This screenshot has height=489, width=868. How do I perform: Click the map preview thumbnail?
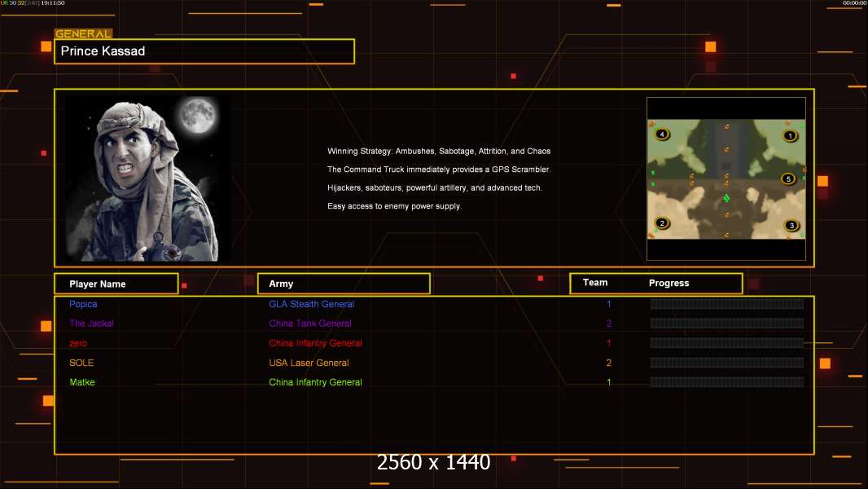(x=726, y=178)
